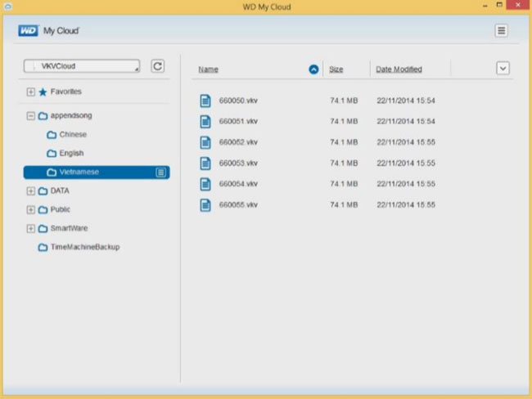The image size is (532, 399).
Task: Click the file icon for 660050.vkv
Action: coord(206,101)
